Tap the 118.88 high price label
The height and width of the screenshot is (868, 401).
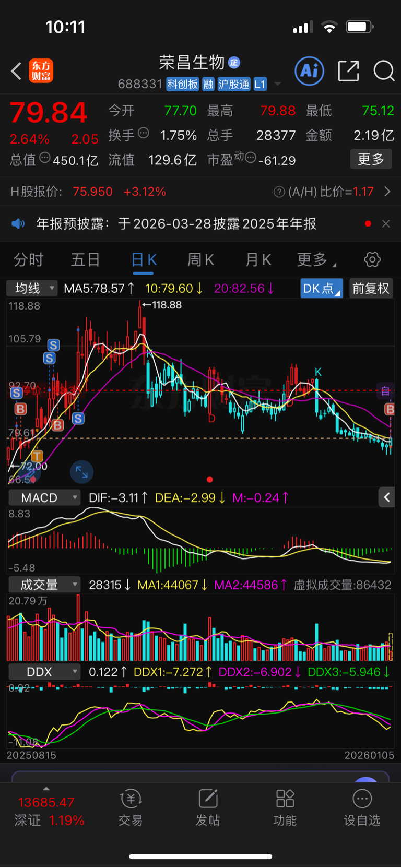(167, 305)
